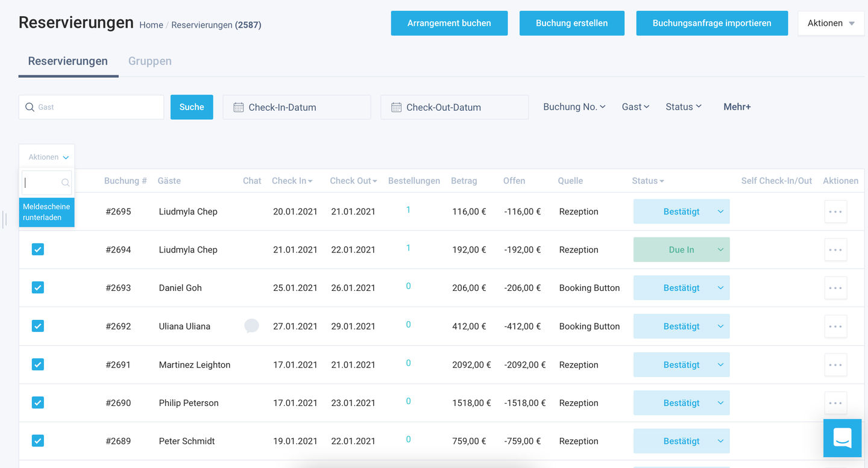Screen dimensions: 868x468
Task: Click Reservierungen breadcrumb link
Action: coord(202,25)
